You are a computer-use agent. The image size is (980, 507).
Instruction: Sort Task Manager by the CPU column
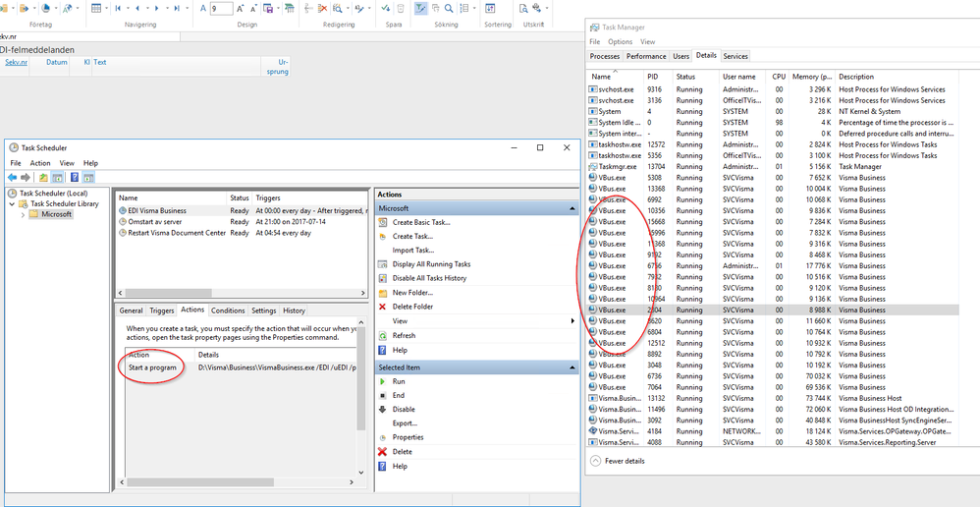click(778, 77)
